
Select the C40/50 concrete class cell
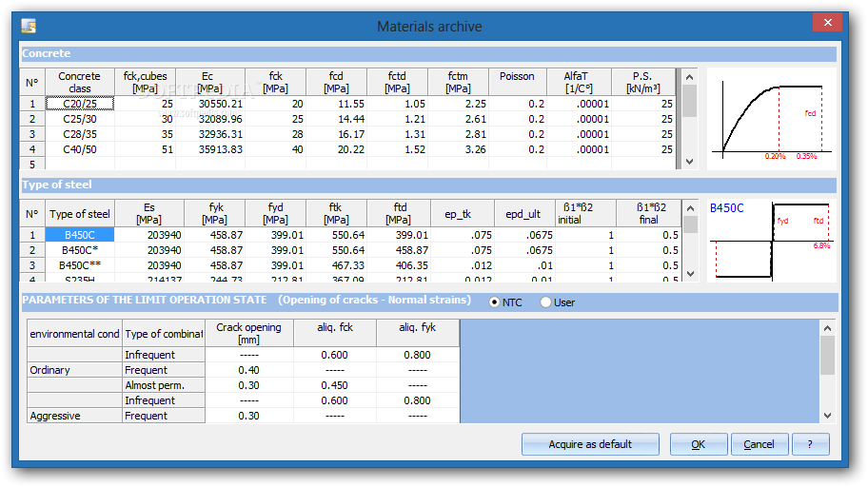tap(80, 149)
